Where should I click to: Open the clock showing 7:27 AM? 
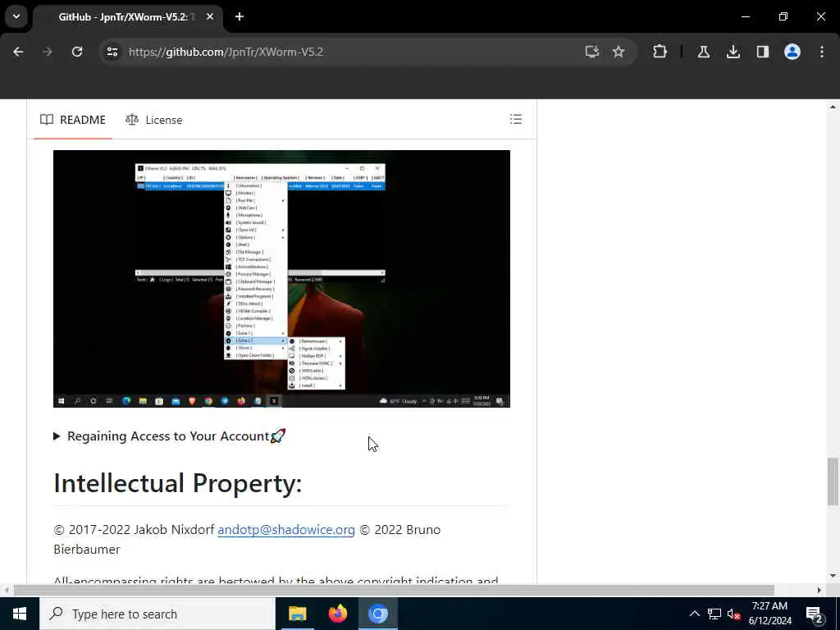click(769, 614)
